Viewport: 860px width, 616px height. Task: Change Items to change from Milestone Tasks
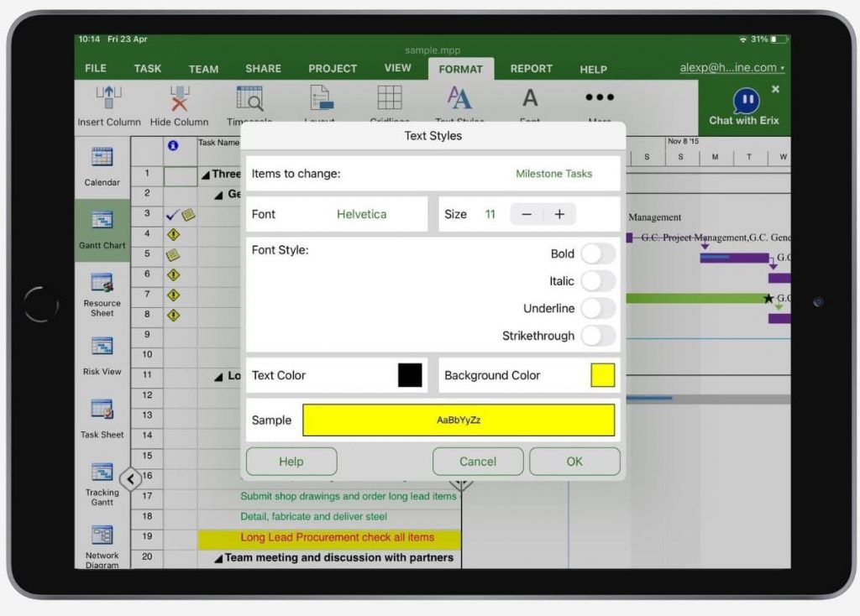[553, 174]
